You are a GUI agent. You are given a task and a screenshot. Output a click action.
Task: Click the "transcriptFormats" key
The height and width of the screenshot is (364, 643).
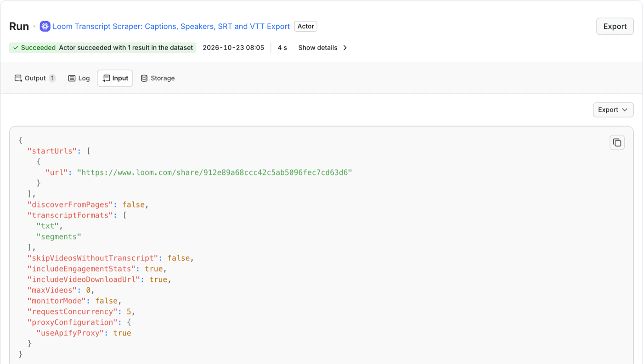70,215
